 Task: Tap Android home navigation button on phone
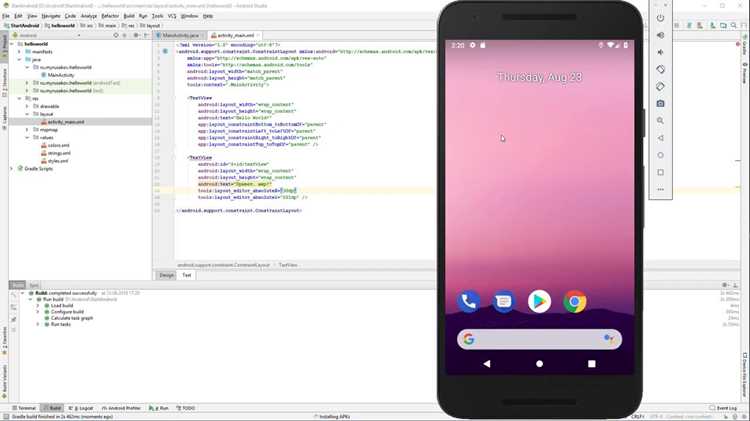pos(539,364)
